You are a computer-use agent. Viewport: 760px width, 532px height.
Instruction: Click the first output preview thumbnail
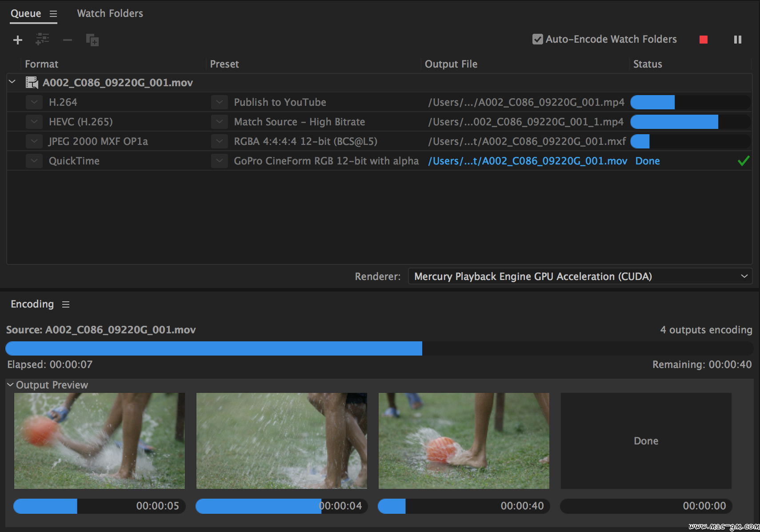pos(100,441)
